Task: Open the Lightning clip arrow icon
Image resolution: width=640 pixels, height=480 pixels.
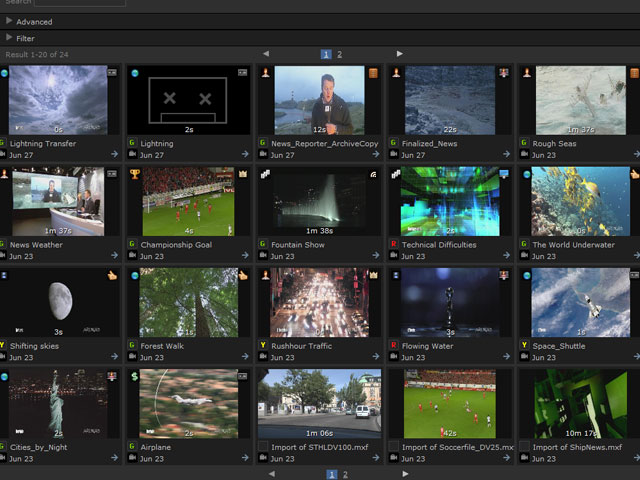Action: [245, 154]
